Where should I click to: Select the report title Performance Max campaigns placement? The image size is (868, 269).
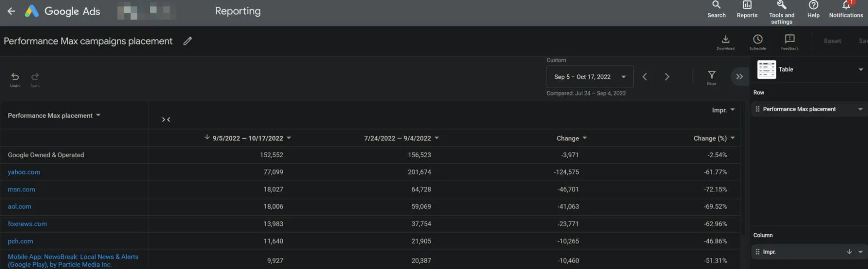point(88,41)
